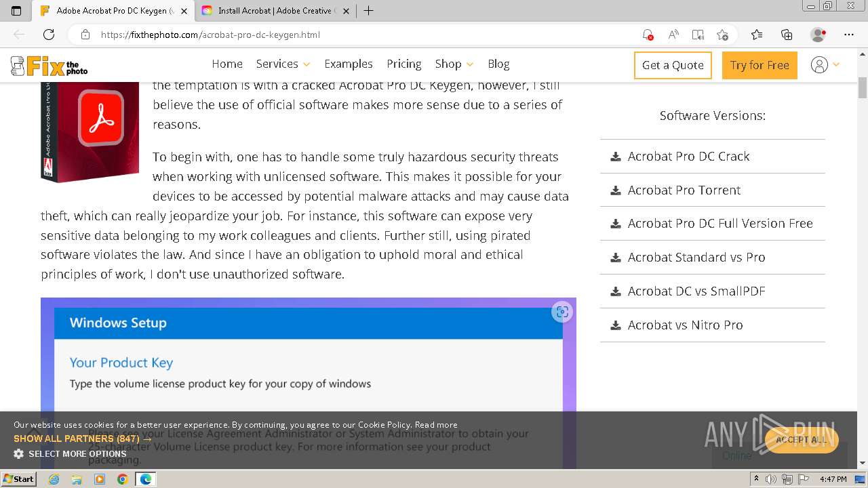Click the visual search icon on the image
This screenshot has height=488, width=868.
pyautogui.click(x=562, y=312)
